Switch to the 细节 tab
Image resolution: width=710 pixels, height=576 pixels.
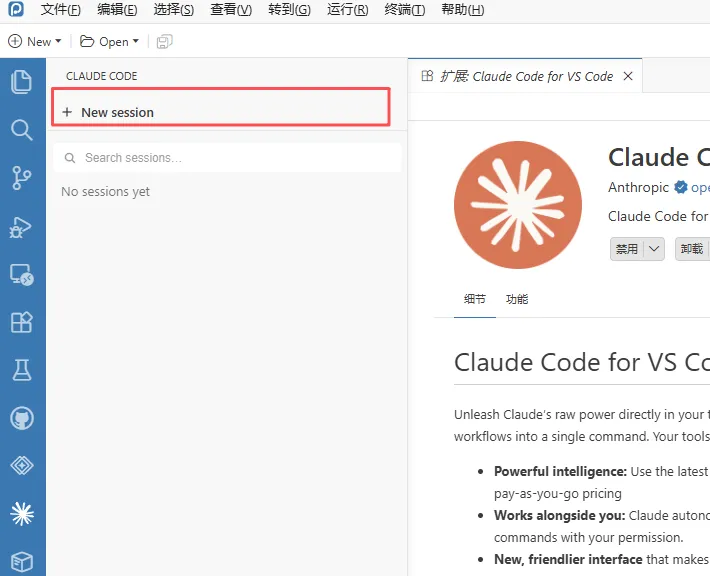tap(475, 299)
